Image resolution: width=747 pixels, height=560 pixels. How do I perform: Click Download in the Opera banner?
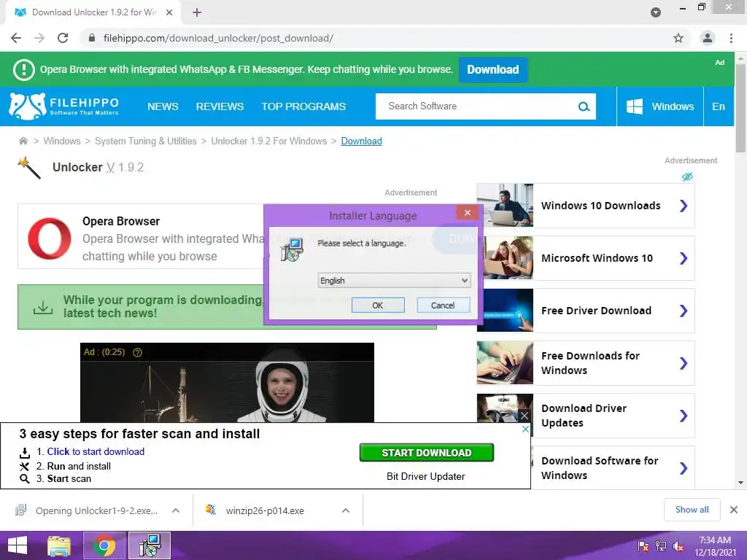(x=493, y=69)
